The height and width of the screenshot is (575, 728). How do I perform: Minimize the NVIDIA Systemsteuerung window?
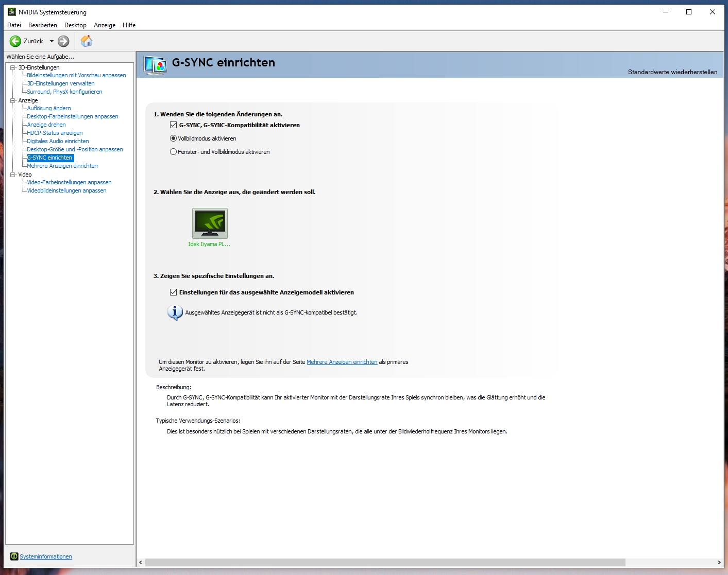point(665,12)
